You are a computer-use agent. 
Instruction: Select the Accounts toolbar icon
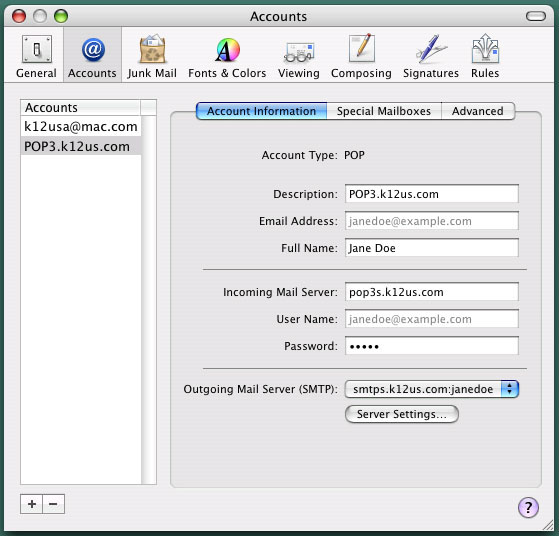(92, 56)
